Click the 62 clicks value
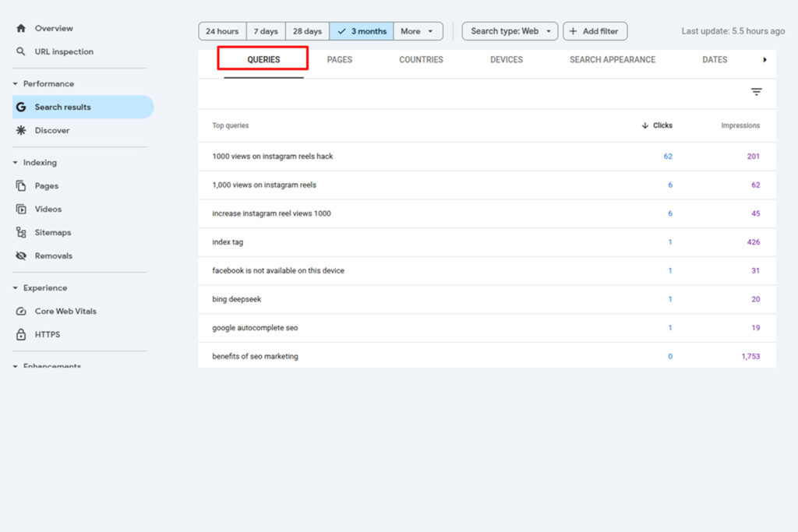This screenshot has width=798, height=532. [668, 156]
